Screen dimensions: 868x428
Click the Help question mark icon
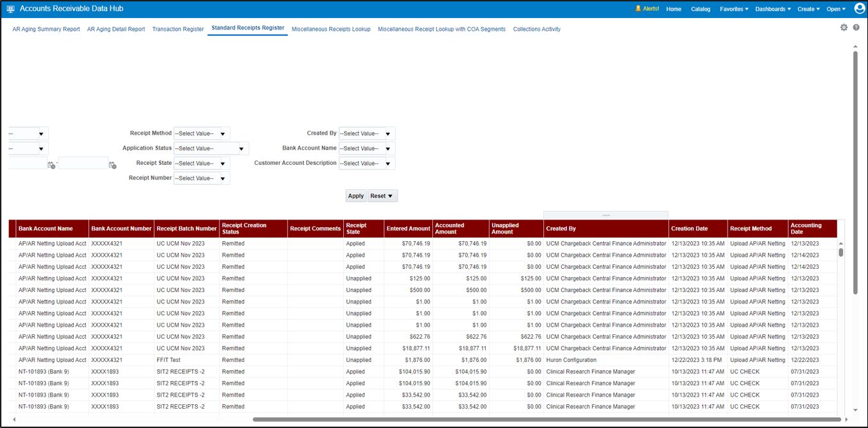pos(856,27)
